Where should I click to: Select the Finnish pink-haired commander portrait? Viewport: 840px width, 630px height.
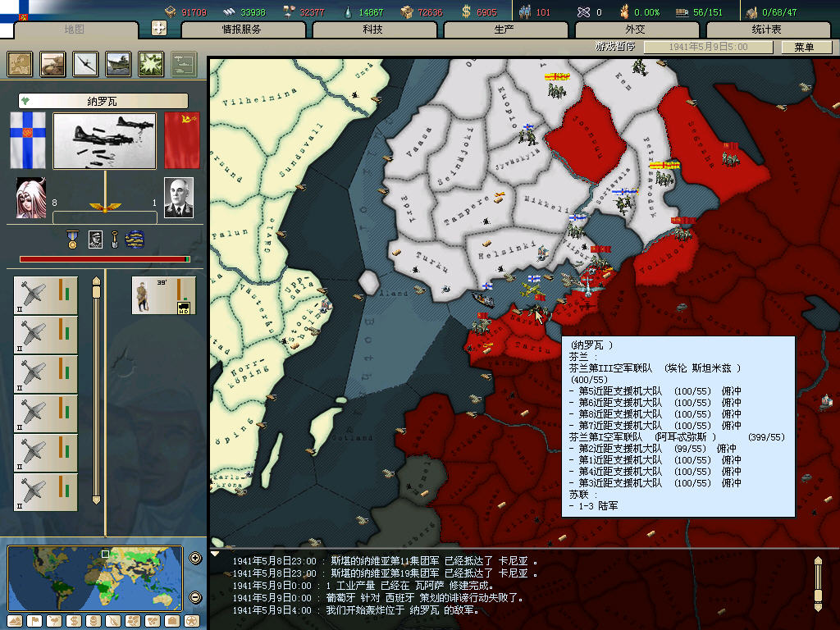(30, 198)
